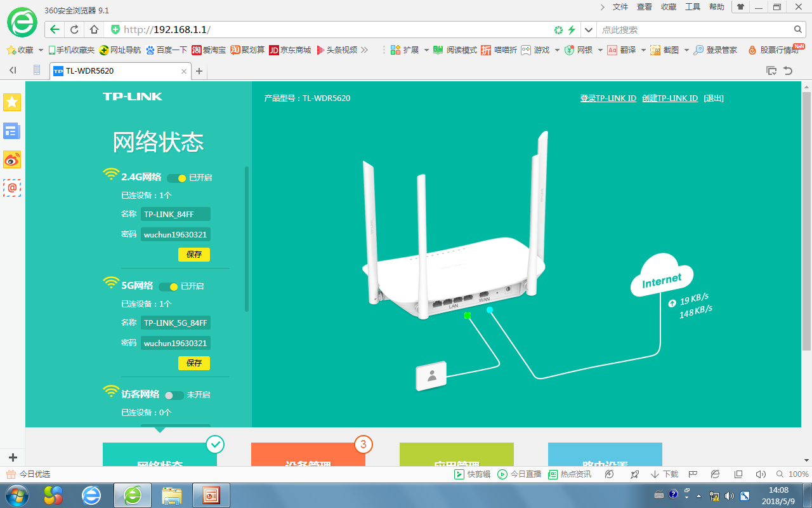Save the 2.4G network settings with 保存
812x508 pixels.
(x=194, y=255)
